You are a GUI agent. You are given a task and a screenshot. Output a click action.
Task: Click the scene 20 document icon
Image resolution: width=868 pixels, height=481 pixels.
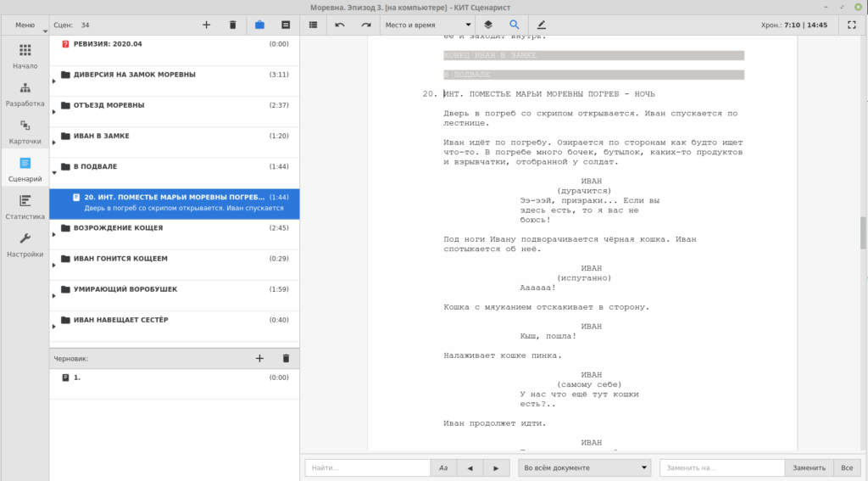pos(76,198)
